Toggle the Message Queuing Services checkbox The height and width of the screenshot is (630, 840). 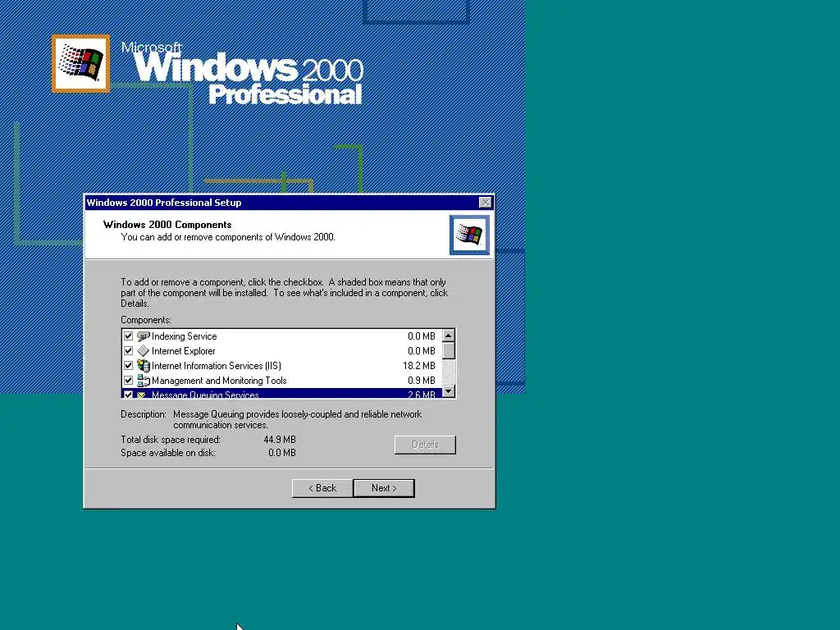[128, 395]
